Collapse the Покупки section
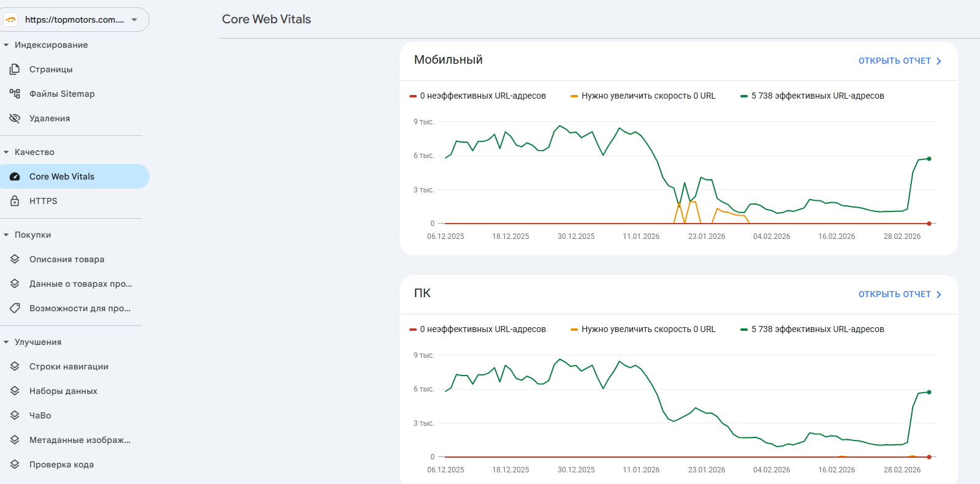 [x=6, y=235]
